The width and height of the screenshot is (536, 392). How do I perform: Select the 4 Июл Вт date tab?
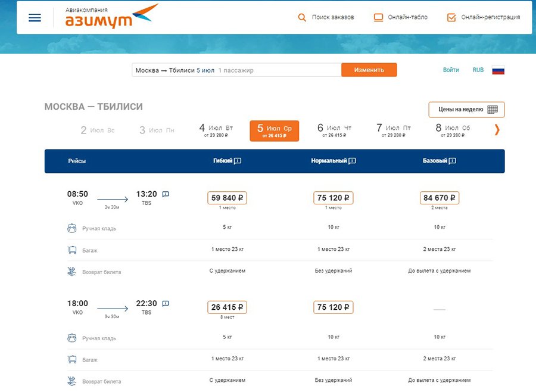point(216,130)
